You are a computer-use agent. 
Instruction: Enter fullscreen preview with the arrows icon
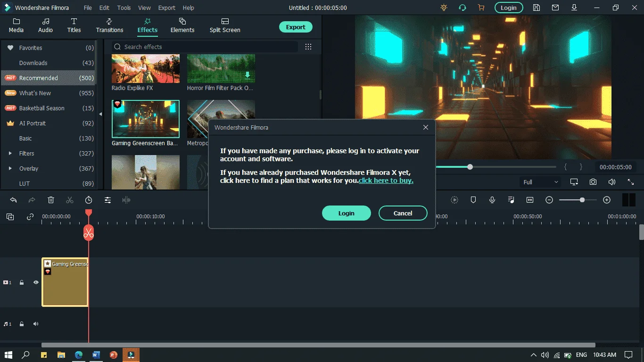click(631, 182)
